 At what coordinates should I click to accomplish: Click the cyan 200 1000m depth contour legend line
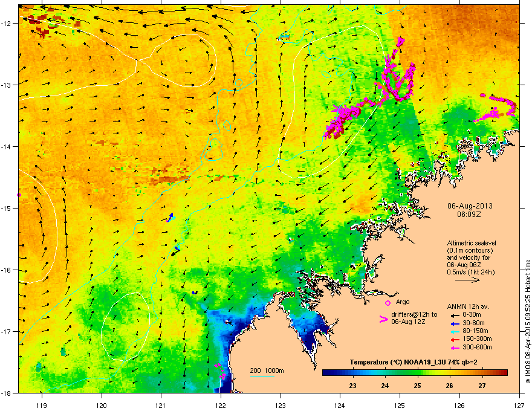[262, 376]
